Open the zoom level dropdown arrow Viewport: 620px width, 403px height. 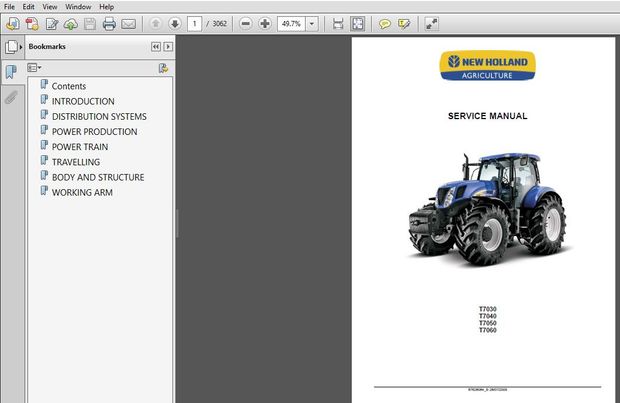[x=312, y=24]
